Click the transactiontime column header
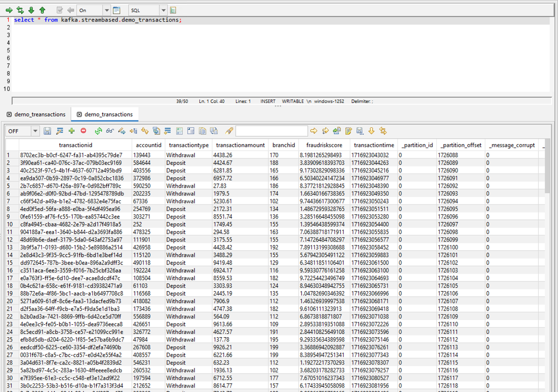 (x=374, y=145)
